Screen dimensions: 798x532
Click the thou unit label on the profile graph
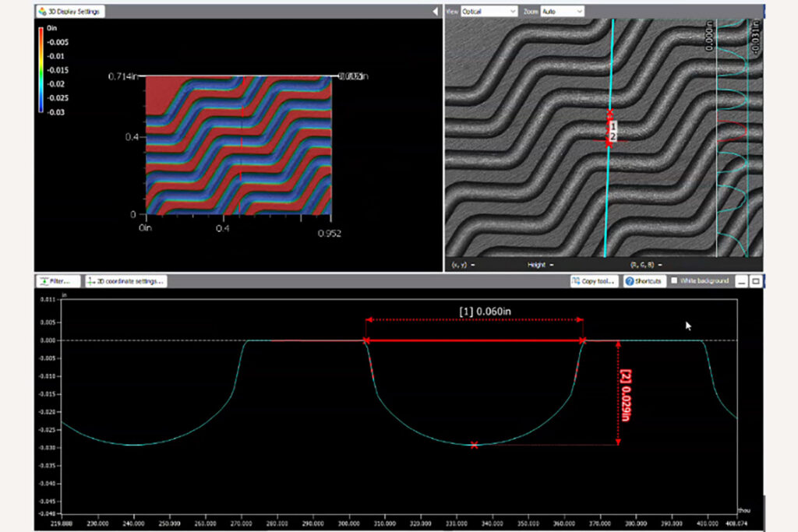(x=744, y=510)
